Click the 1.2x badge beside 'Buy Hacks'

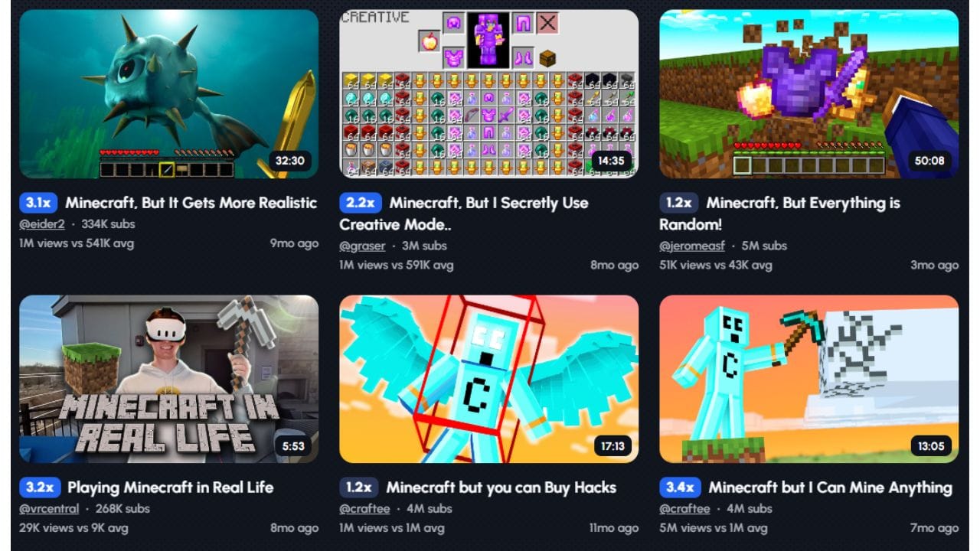(x=359, y=487)
